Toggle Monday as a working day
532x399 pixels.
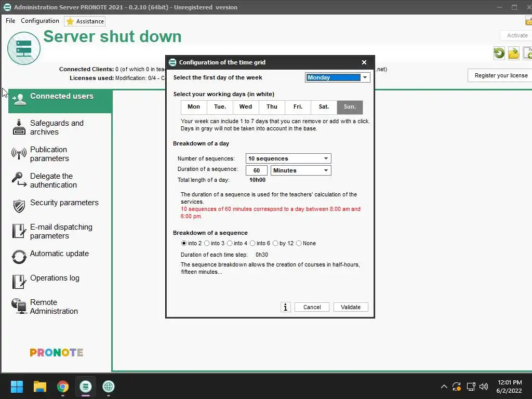[194, 107]
